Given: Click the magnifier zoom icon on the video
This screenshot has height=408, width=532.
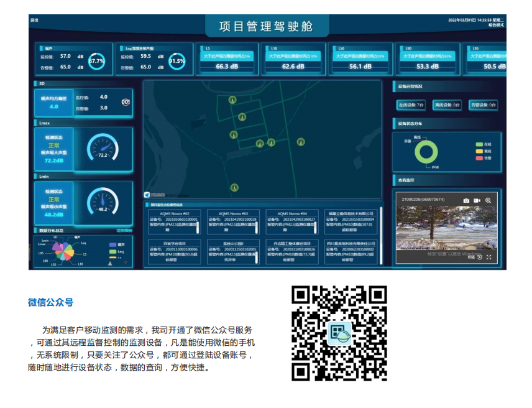Looking at the screenshot, I should click(x=488, y=201).
